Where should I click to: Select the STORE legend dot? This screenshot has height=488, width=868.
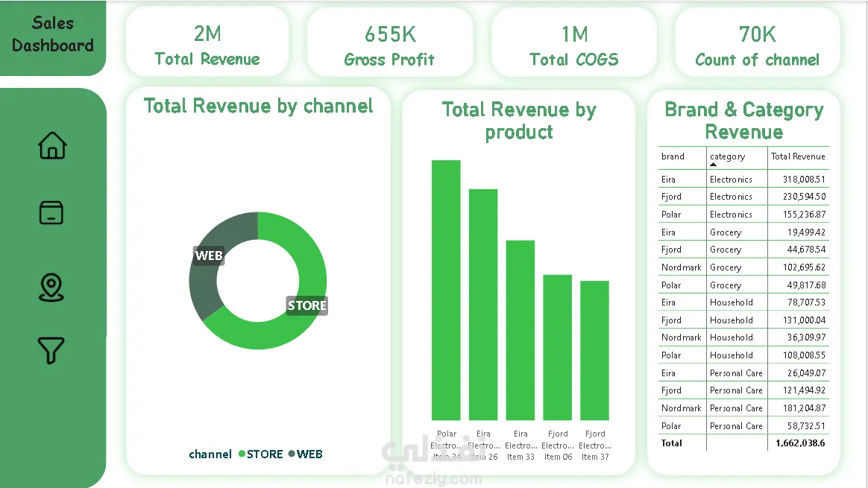[x=242, y=454]
